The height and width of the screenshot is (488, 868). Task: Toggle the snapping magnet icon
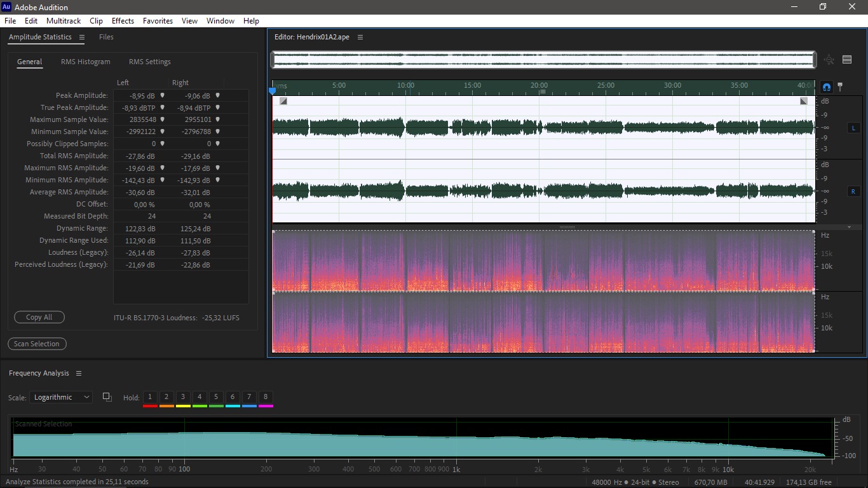coord(827,87)
